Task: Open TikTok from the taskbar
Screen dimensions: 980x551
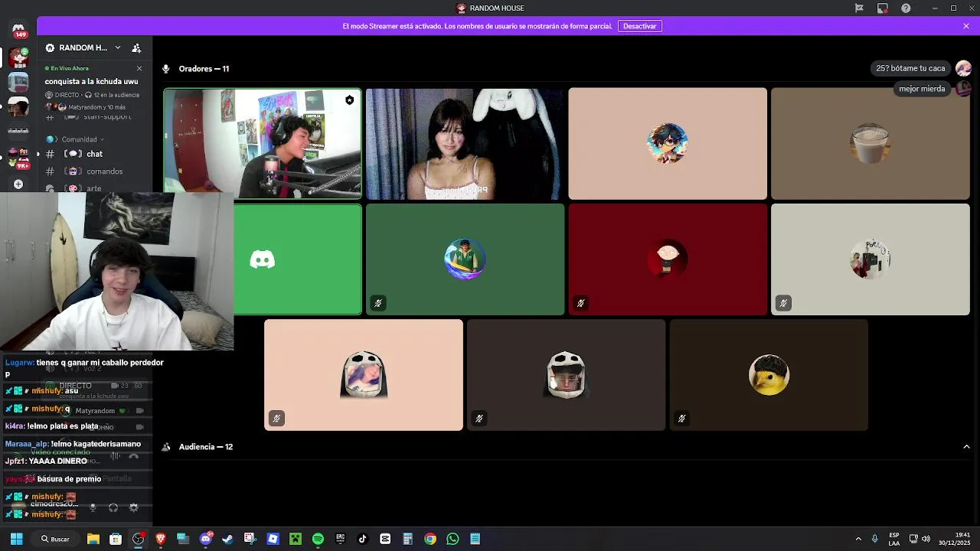Action: 362,539
